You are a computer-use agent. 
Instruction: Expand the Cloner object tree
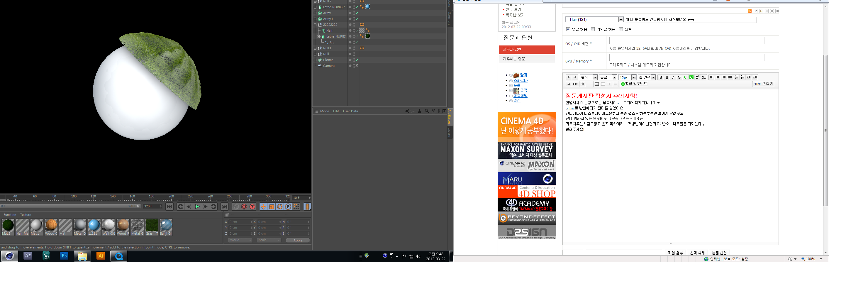point(316,60)
